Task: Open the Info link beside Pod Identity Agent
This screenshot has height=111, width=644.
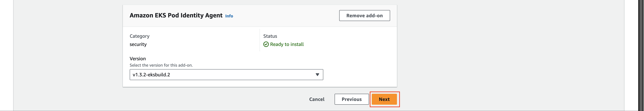Action: click(229, 16)
